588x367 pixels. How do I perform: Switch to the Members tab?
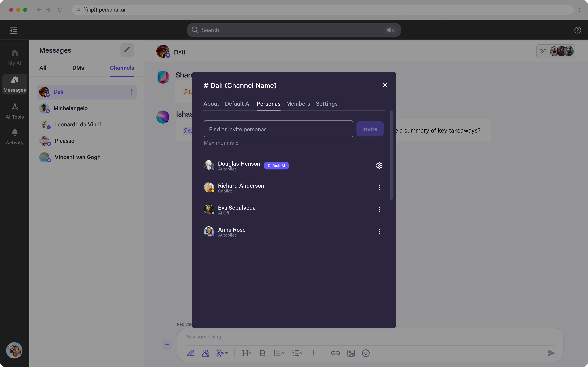298,104
